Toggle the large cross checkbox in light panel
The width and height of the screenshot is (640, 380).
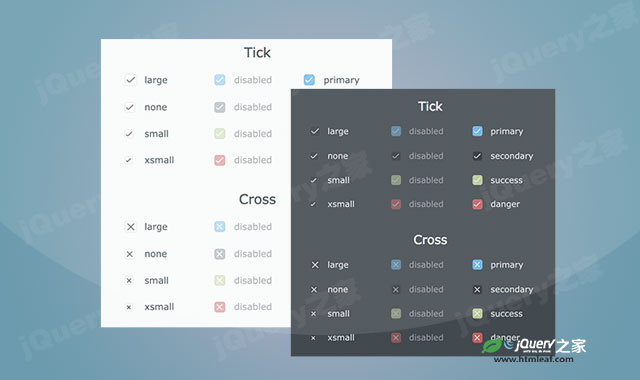(x=130, y=227)
